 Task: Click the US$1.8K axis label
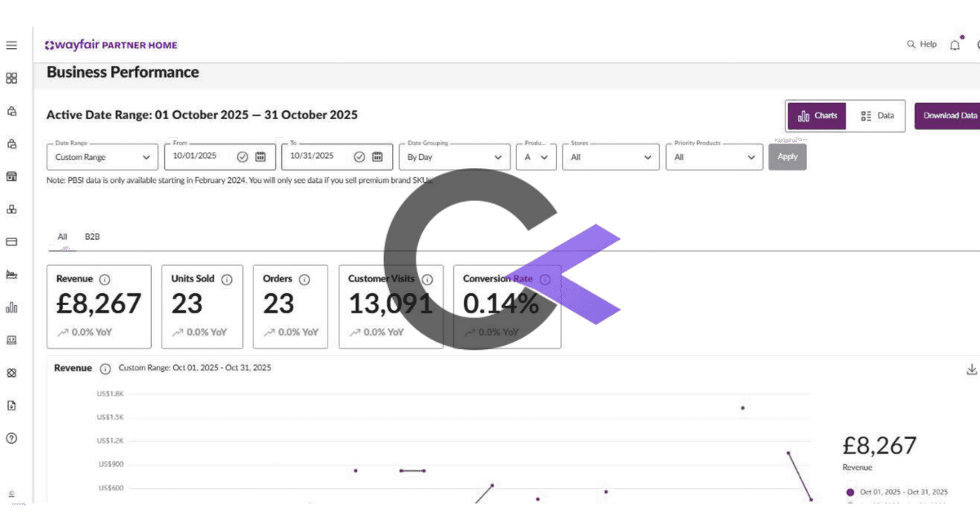point(109,393)
